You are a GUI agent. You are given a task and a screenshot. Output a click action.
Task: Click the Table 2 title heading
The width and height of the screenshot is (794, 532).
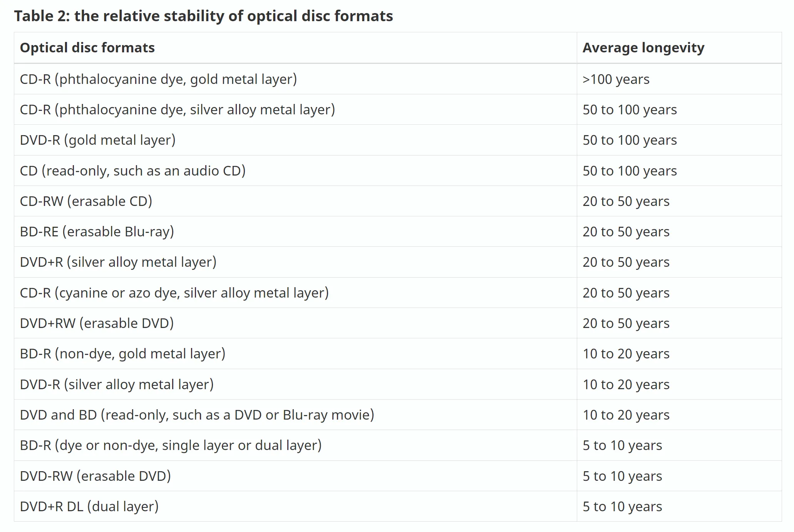tap(203, 16)
